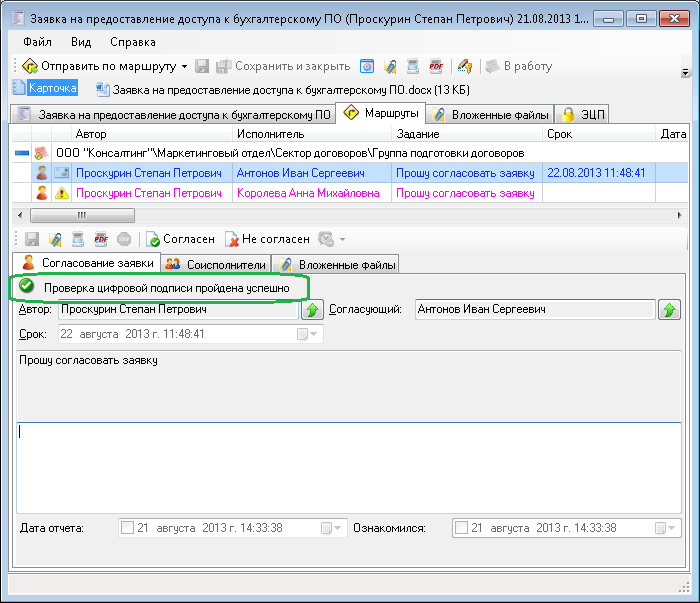Toggle the Дата отчета checkbox
The height and width of the screenshot is (603, 700).
127,528
